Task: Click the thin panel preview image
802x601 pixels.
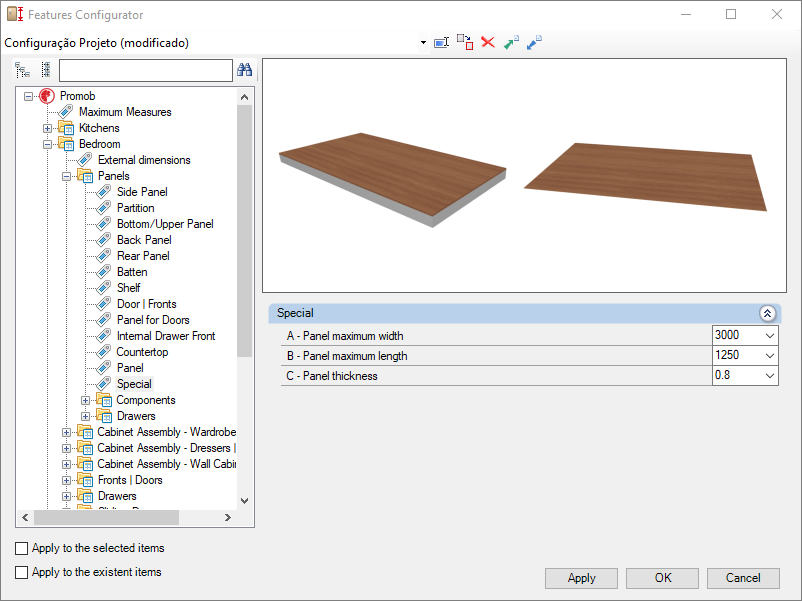Action: (645, 176)
